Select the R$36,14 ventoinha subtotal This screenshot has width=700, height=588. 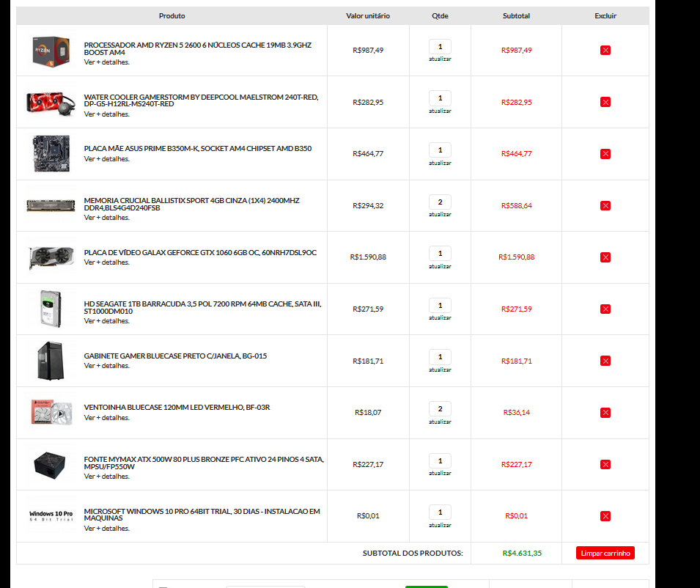(x=516, y=413)
